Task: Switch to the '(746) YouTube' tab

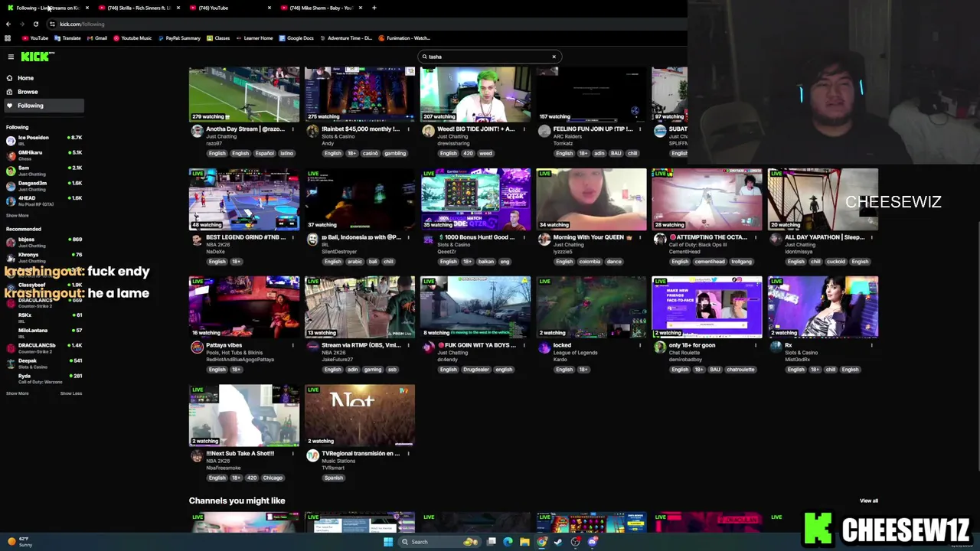Action: click(x=230, y=8)
